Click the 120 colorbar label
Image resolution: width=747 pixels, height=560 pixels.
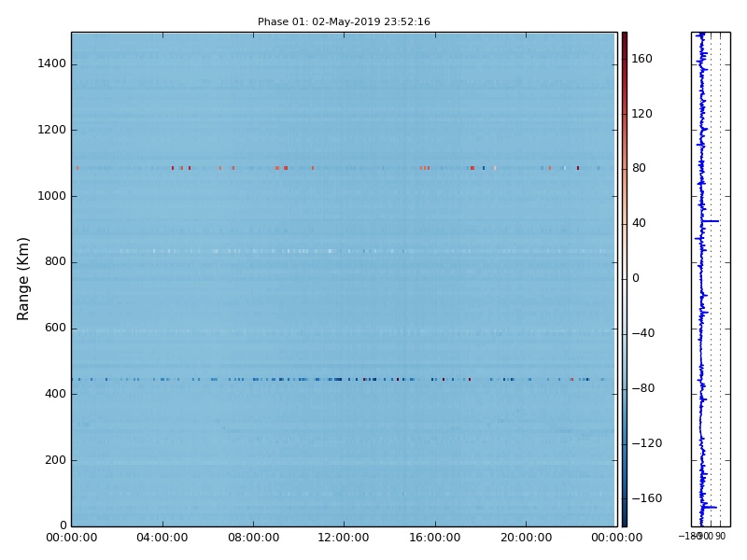point(641,114)
